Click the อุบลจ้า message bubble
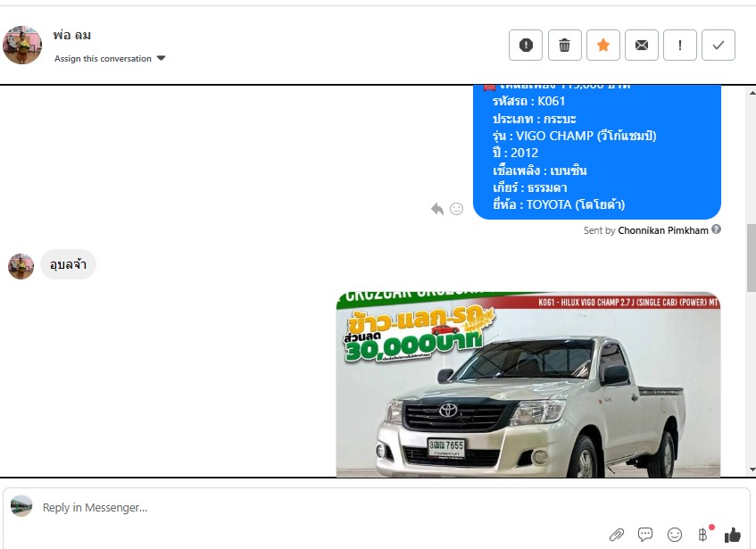Image resolution: width=756 pixels, height=549 pixels. tap(68, 264)
